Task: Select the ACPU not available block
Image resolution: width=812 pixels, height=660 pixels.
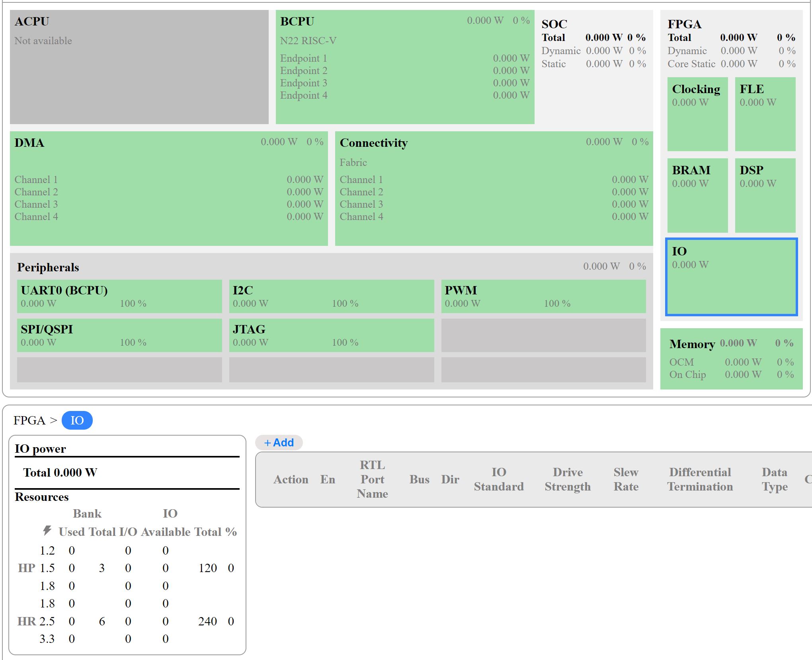Action: [139, 67]
